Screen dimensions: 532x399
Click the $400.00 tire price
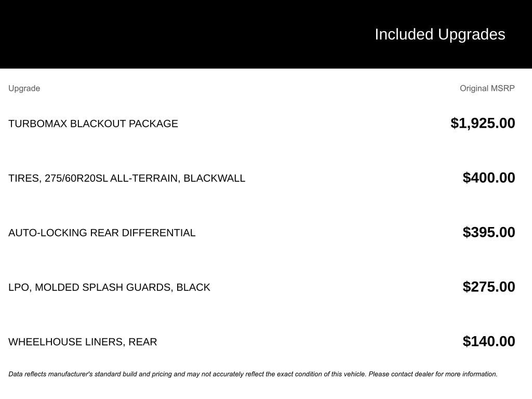pyautogui.click(x=489, y=178)
